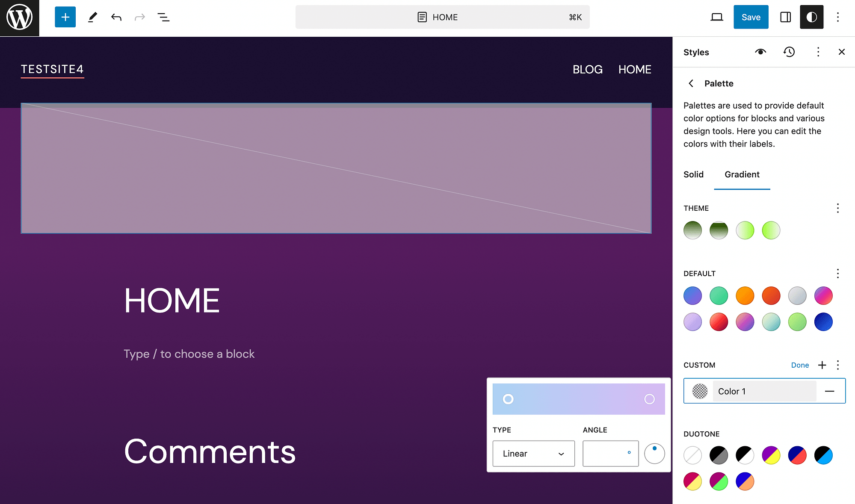Click Done to finish editing custom gradients

pyautogui.click(x=800, y=365)
